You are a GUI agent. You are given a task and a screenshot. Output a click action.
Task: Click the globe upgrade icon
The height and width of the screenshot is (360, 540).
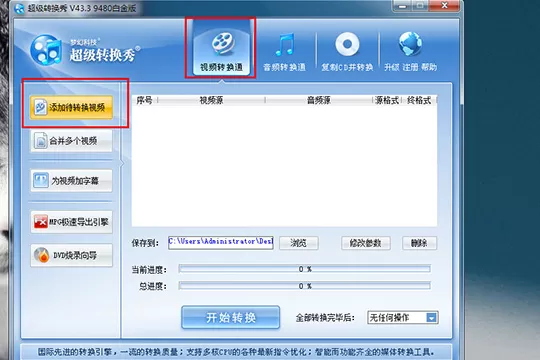click(x=410, y=44)
